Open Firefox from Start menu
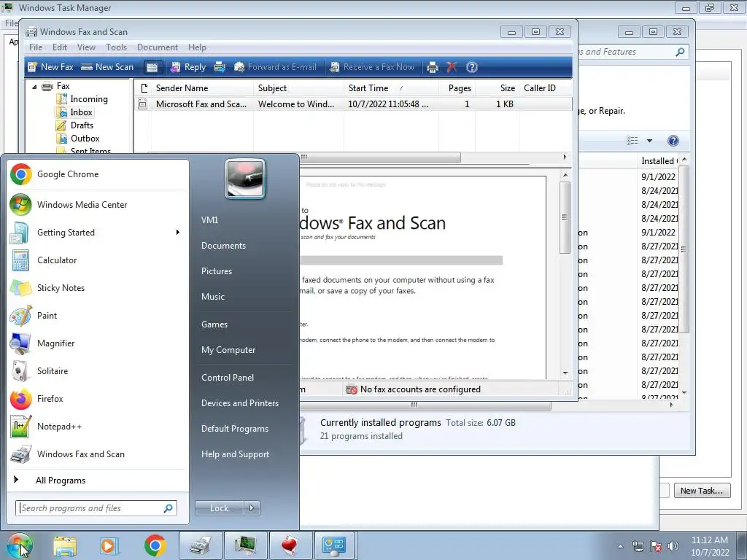Image resolution: width=747 pixels, height=560 pixels. click(97, 399)
